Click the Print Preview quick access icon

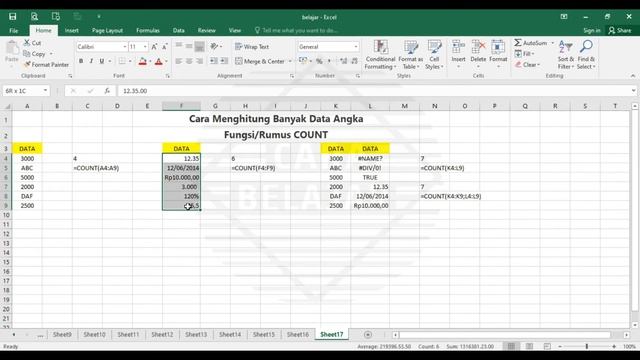pyautogui.click(x=34, y=17)
